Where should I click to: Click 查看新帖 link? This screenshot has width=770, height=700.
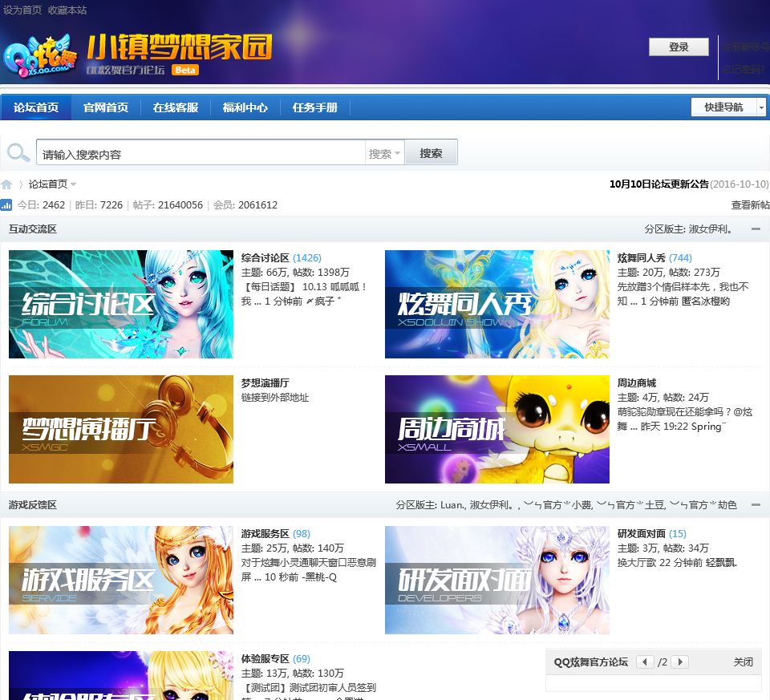tap(750, 205)
